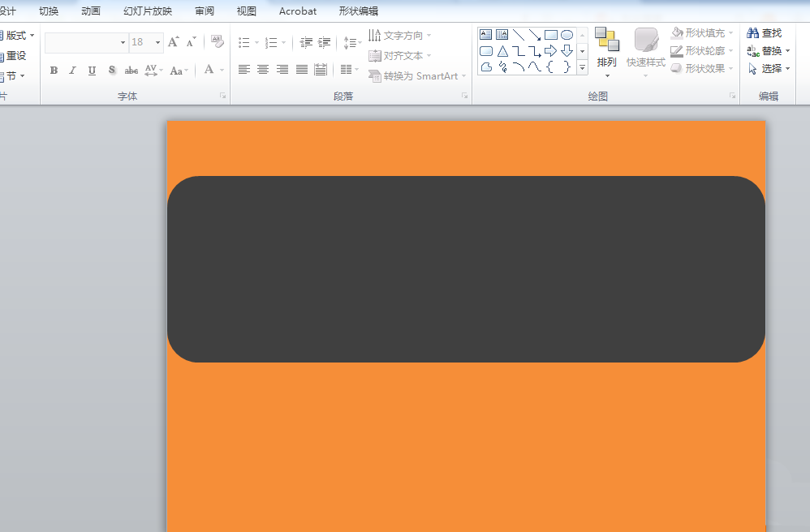Image resolution: width=810 pixels, height=532 pixels.
Task: Toggle italic text formatting
Action: click(x=72, y=71)
